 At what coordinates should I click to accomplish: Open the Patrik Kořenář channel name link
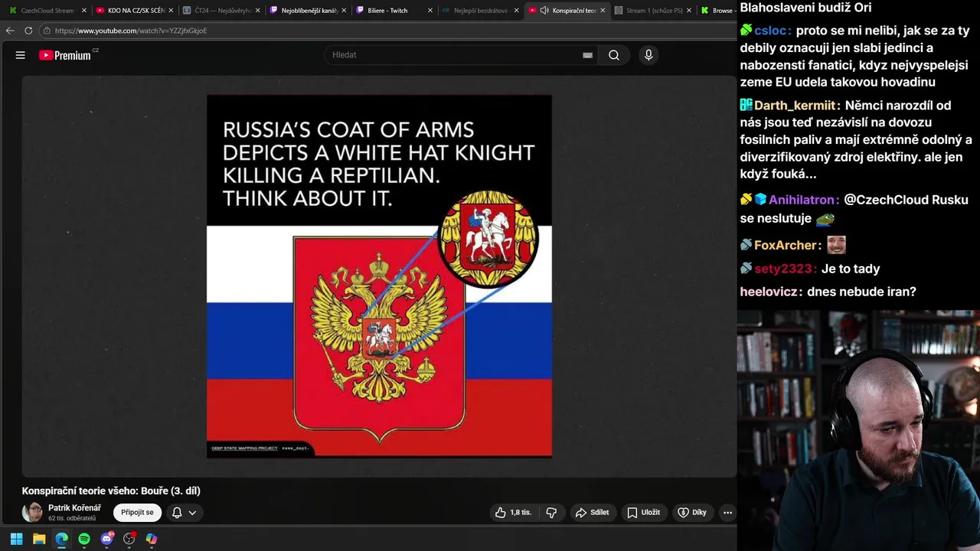click(x=74, y=508)
